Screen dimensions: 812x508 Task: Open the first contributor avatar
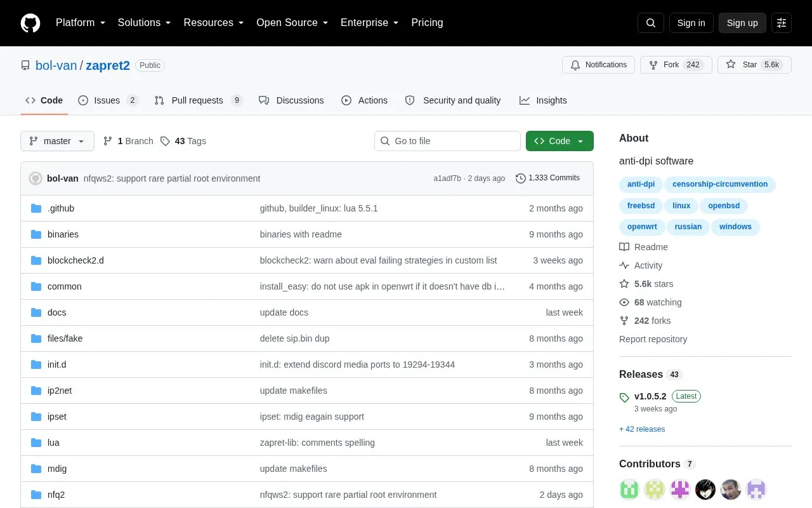point(629,490)
